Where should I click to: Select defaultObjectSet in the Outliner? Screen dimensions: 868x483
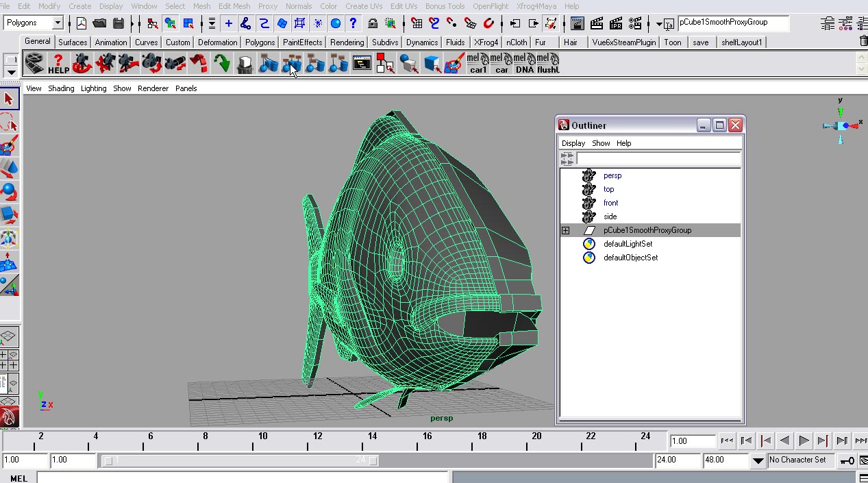click(630, 258)
